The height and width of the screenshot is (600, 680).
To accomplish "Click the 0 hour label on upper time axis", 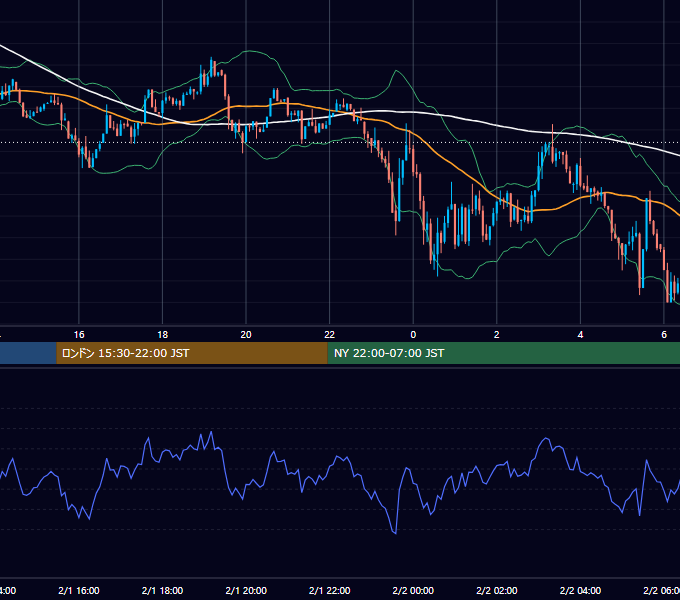I will [413, 335].
